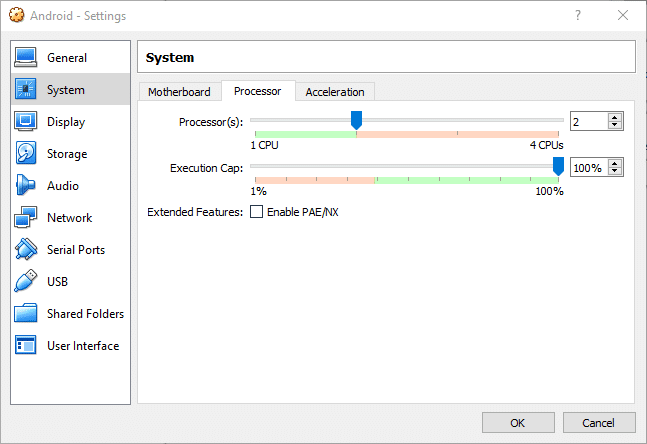Enable the PAE/NX checkbox
The height and width of the screenshot is (444, 647).
click(x=257, y=212)
